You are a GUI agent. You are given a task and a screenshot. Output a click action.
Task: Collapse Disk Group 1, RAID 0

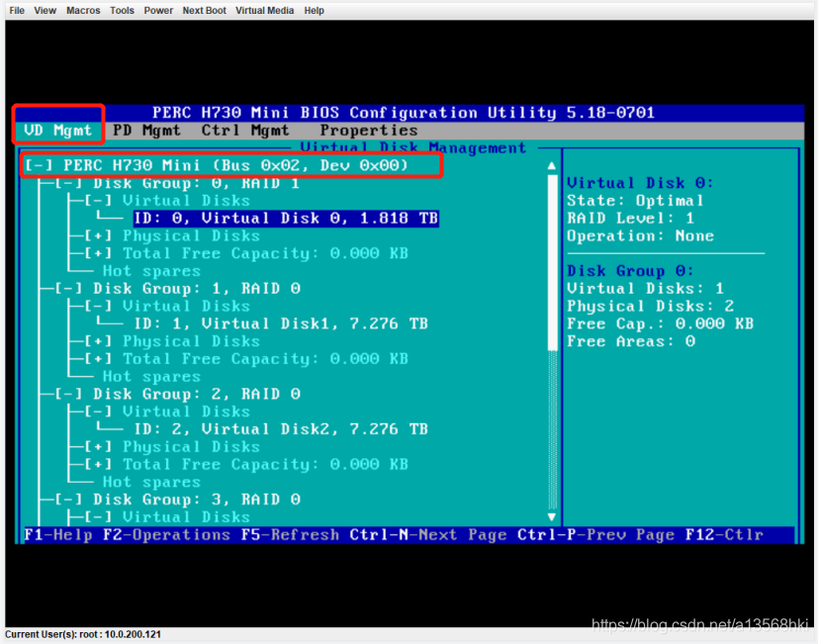(68, 289)
